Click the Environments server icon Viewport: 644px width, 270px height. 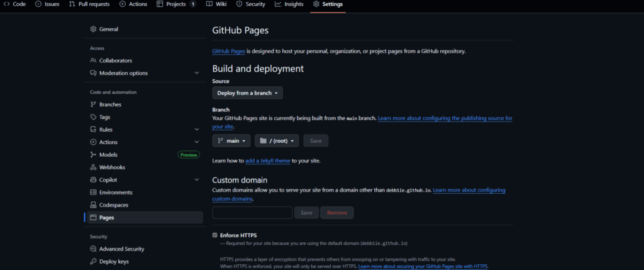[x=93, y=193]
